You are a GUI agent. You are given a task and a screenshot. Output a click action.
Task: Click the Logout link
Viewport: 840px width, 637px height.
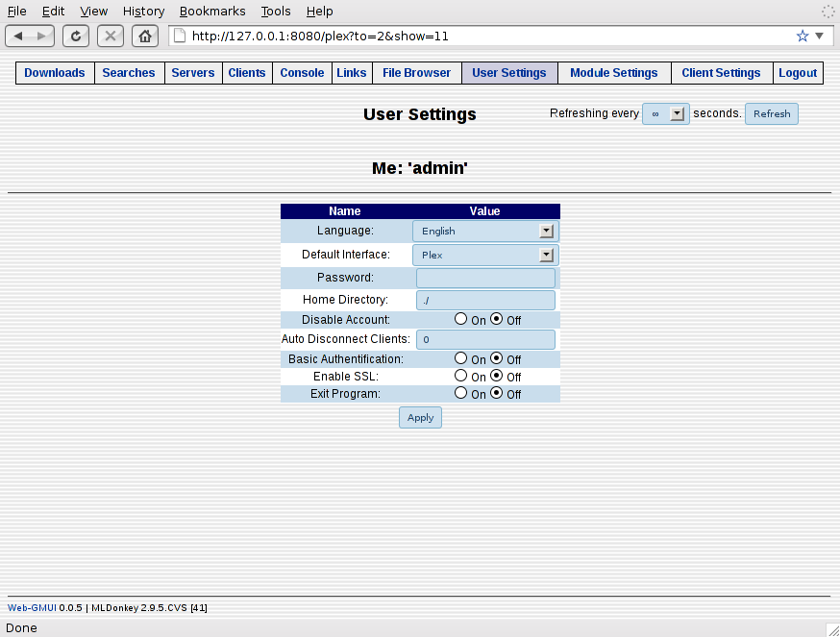point(798,73)
